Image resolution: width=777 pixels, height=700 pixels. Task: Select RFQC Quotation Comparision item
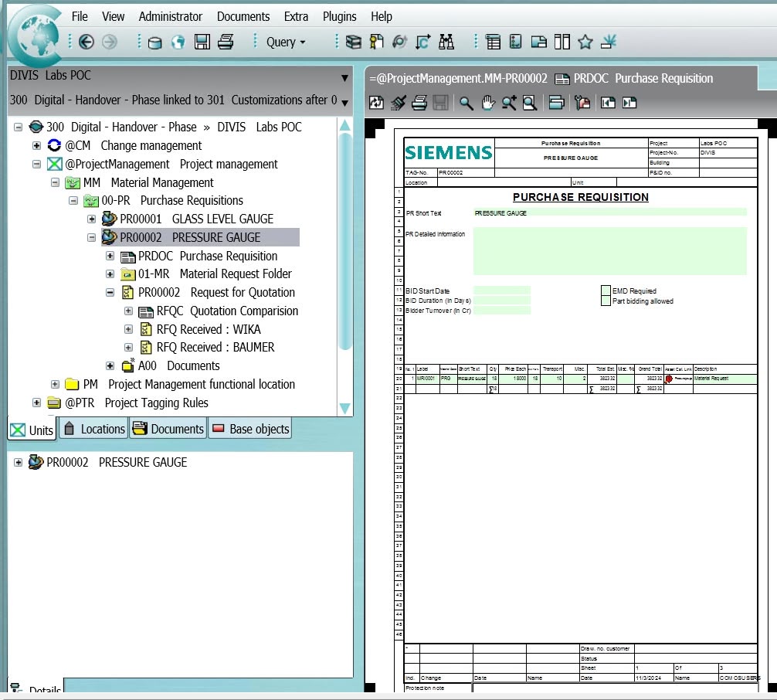coord(227,311)
